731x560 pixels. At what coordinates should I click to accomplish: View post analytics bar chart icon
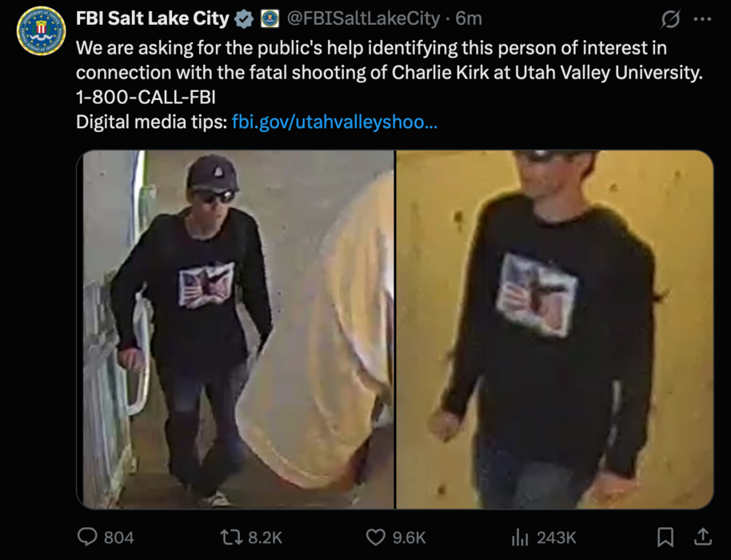(x=520, y=537)
